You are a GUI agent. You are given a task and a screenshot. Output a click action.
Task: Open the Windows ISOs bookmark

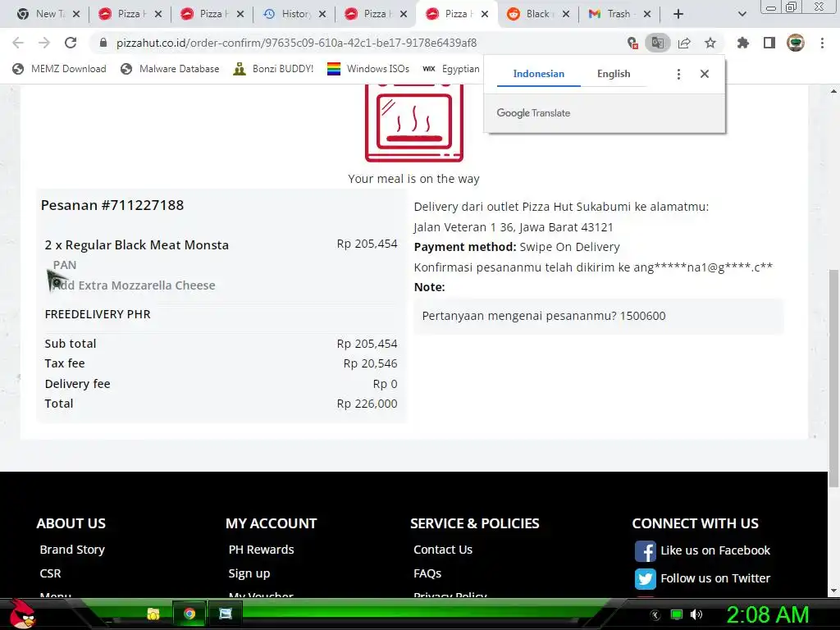tap(368, 69)
